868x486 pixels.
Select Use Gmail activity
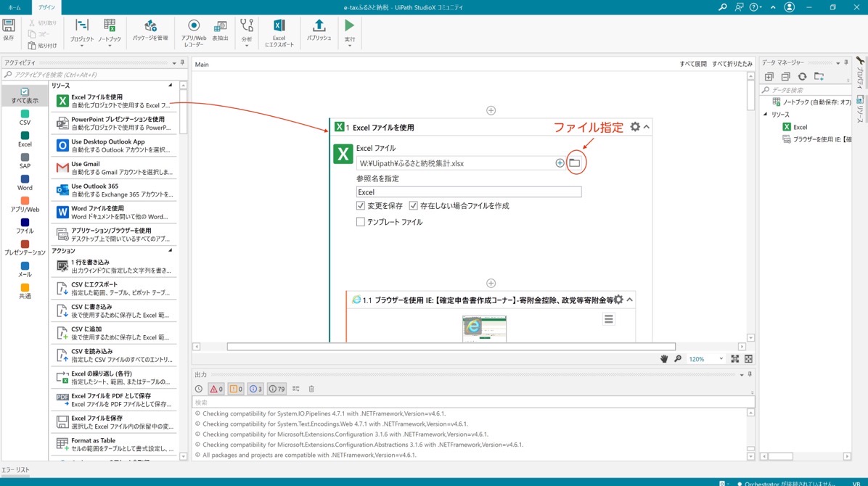coord(114,167)
